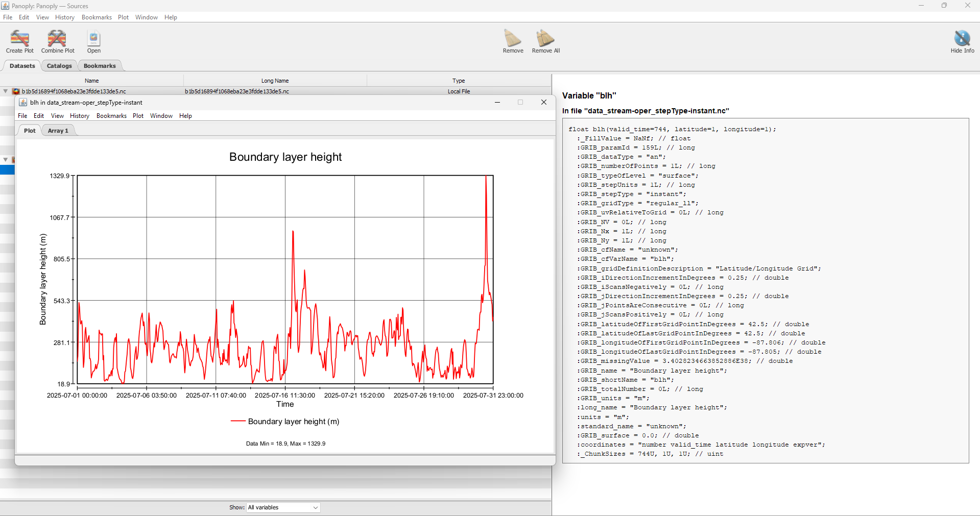Switch to the Bookmarks tab
The height and width of the screenshot is (516, 980).
point(100,65)
